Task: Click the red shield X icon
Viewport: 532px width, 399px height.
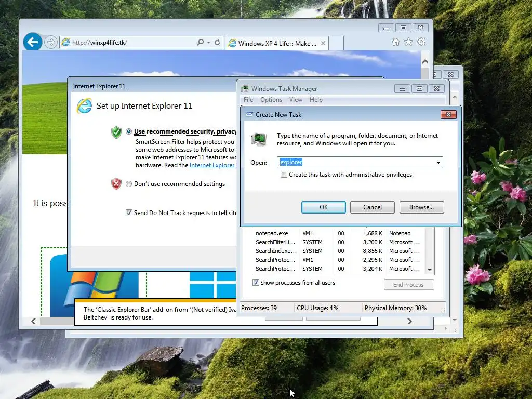Action: 116,183
